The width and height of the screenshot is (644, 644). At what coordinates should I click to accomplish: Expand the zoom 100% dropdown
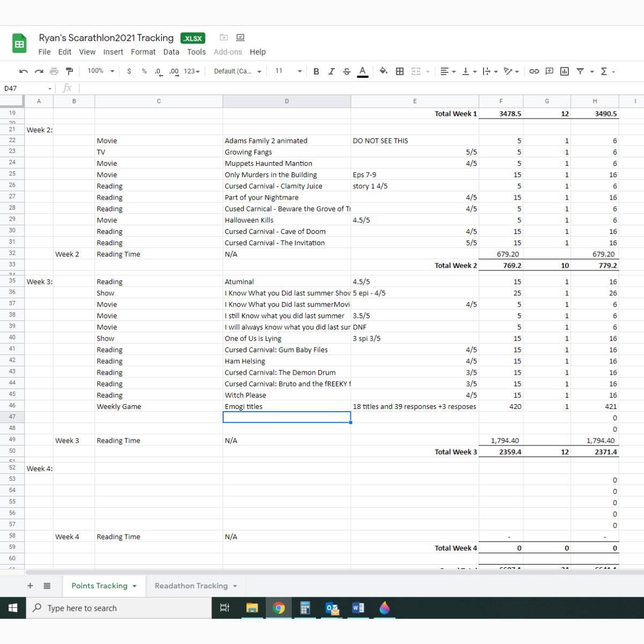[101, 71]
